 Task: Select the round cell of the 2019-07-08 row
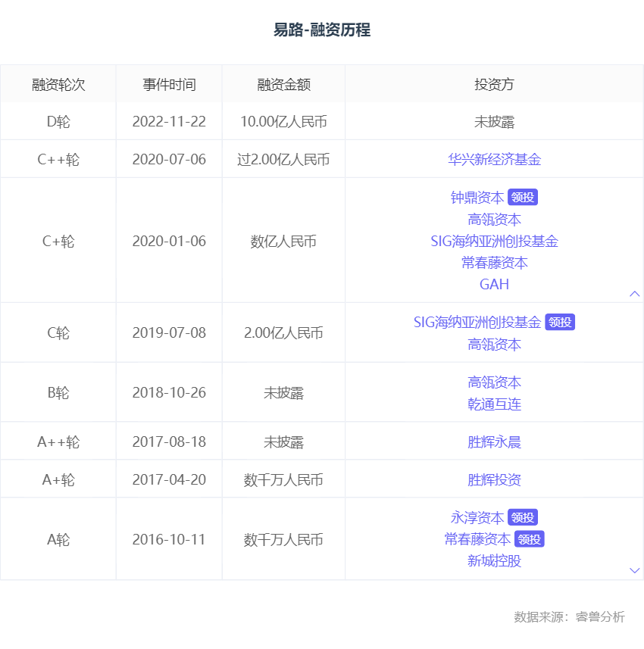click(58, 333)
